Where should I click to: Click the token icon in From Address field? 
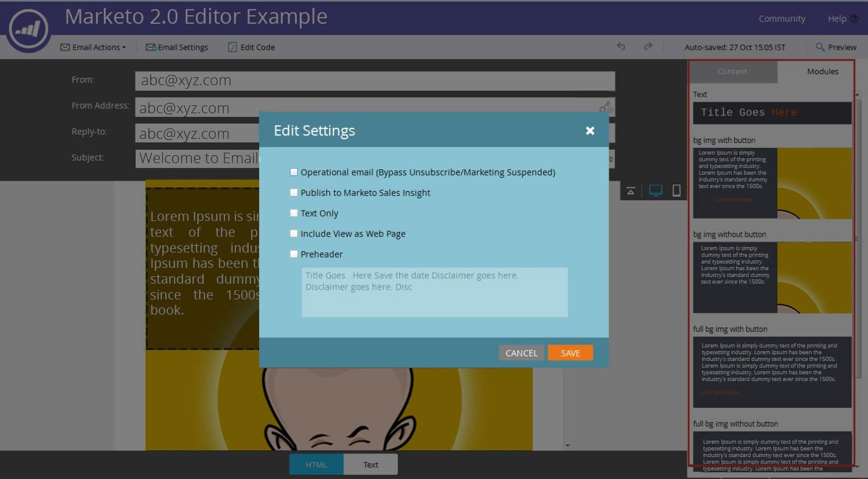pos(606,108)
